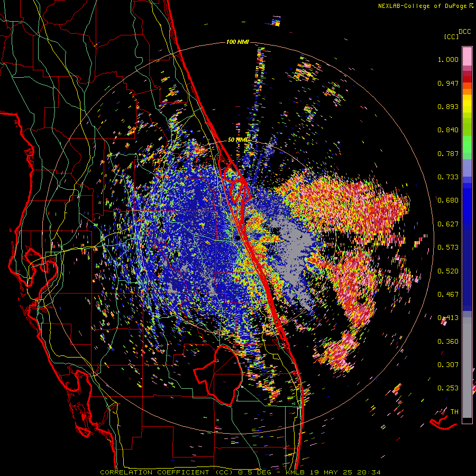Click the TH threshold label on the scale

click(454, 412)
